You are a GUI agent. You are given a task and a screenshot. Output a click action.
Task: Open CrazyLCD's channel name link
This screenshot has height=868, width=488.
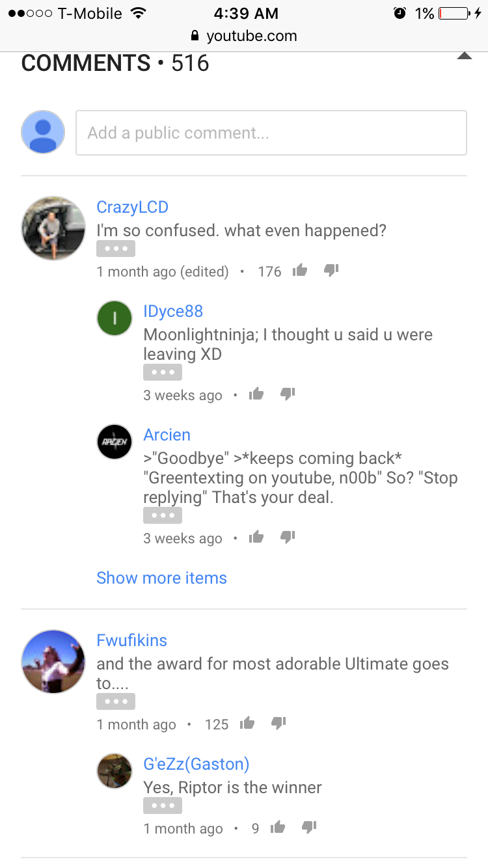click(x=132, y=207)
